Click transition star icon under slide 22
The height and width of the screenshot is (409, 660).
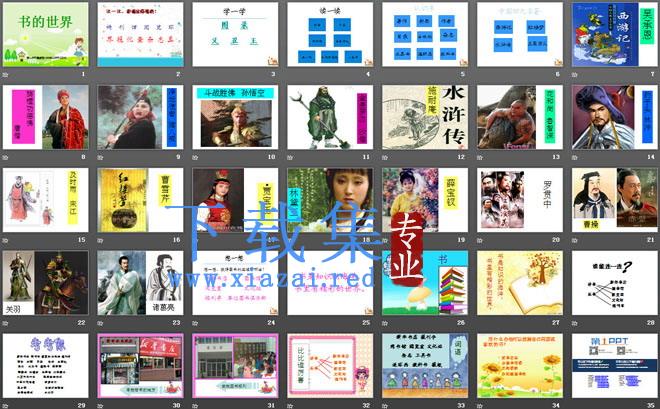click(x=5, y=324)
